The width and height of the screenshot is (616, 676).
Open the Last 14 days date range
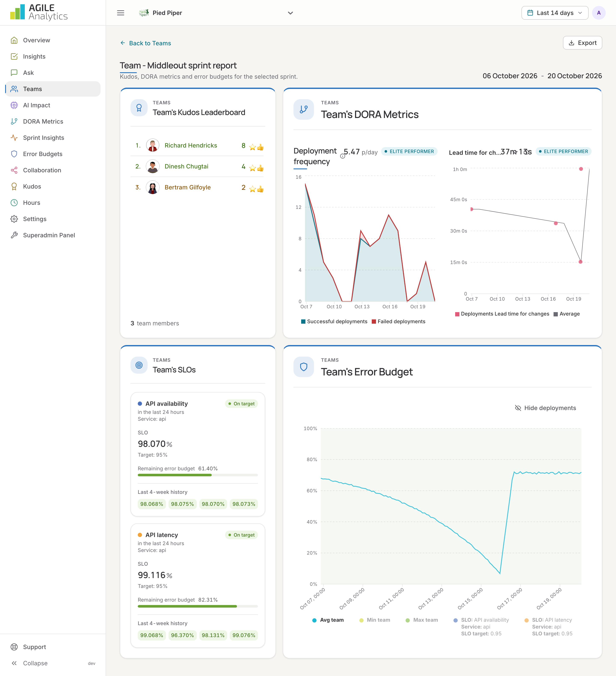click(555, 13)
